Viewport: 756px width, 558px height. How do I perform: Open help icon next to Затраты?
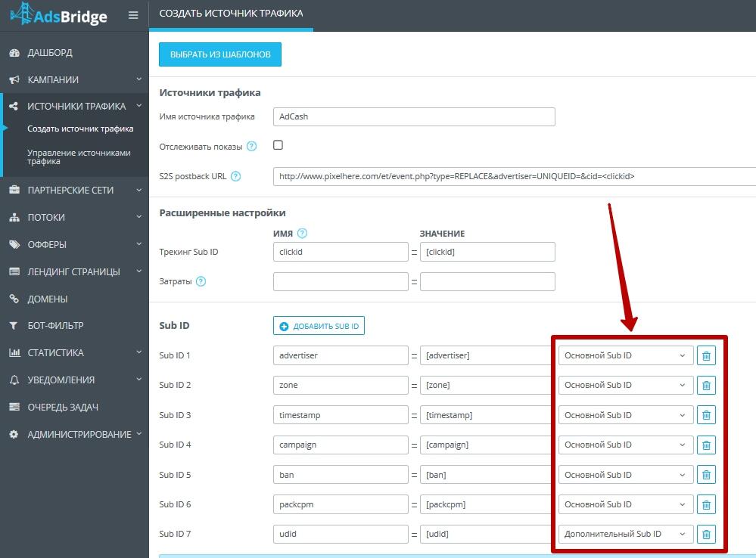coord(201,281)
